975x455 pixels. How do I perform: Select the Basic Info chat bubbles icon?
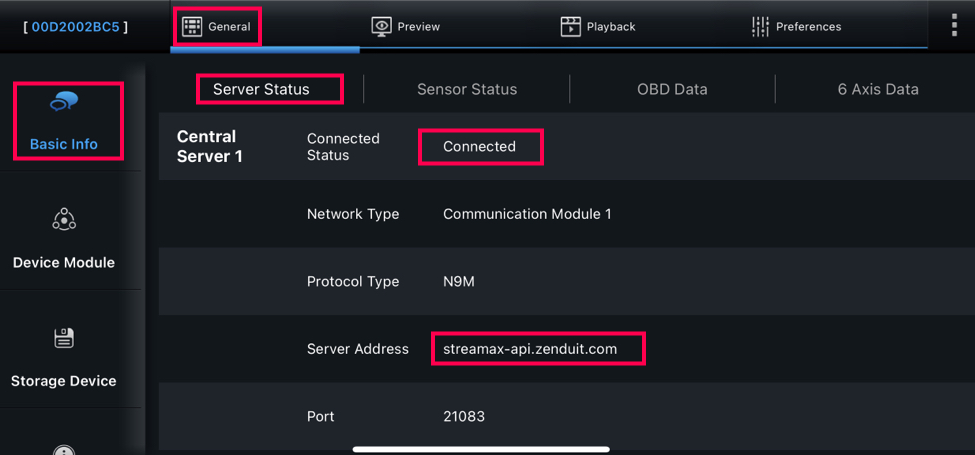coord(63,102)
